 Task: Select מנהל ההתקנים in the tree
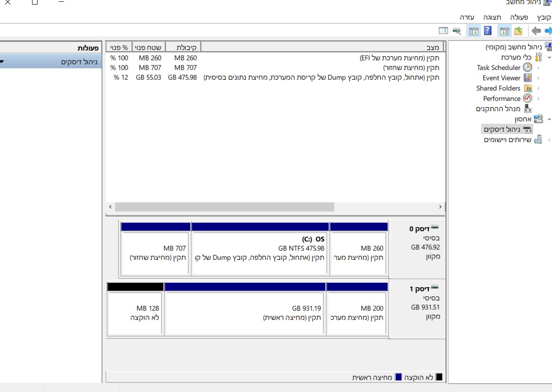click(498, 109)
